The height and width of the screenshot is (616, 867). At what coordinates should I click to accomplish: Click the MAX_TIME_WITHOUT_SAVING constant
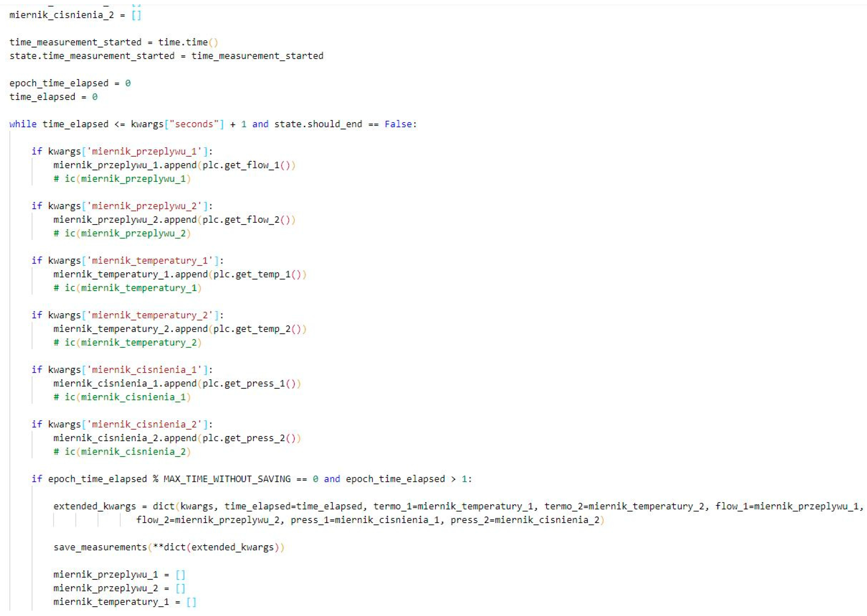[227, 479]
